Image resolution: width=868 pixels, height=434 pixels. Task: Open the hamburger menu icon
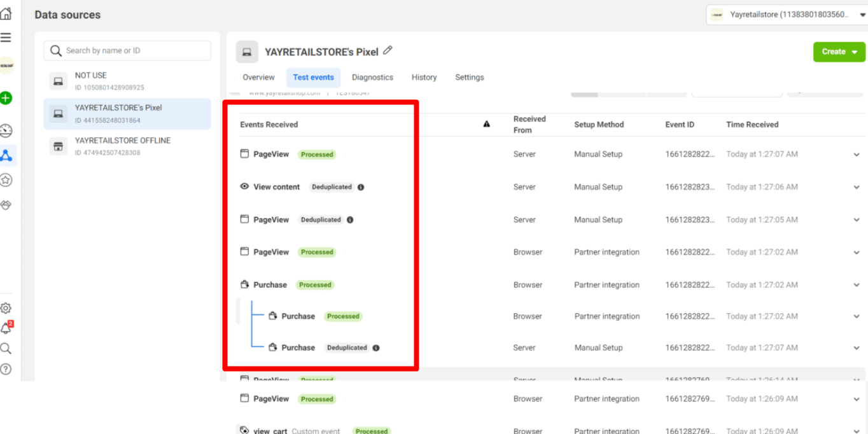(6, 38)
